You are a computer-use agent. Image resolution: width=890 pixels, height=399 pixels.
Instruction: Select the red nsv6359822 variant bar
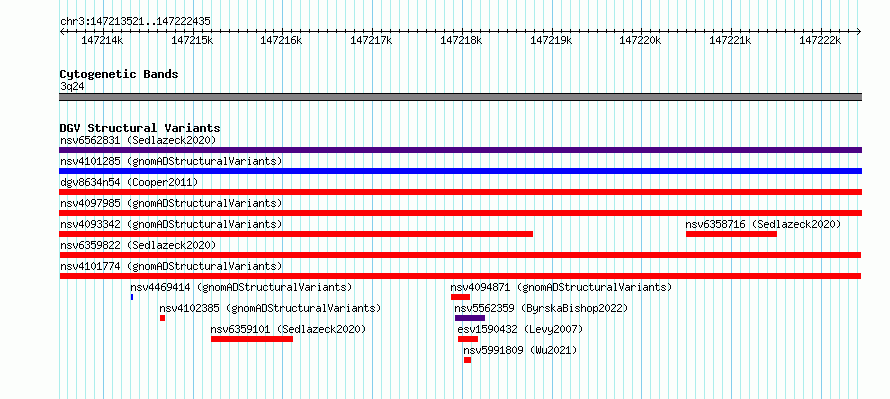click(x=460, y=255)
